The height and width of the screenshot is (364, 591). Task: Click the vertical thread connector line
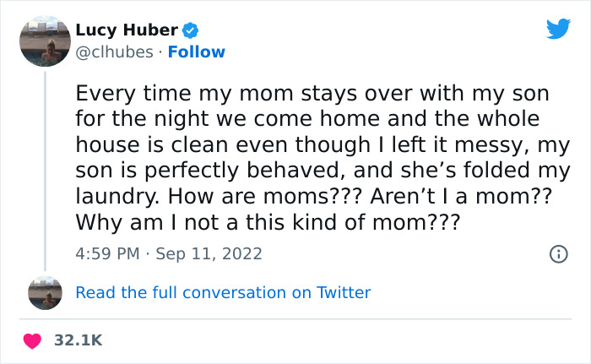click(46, 169)
